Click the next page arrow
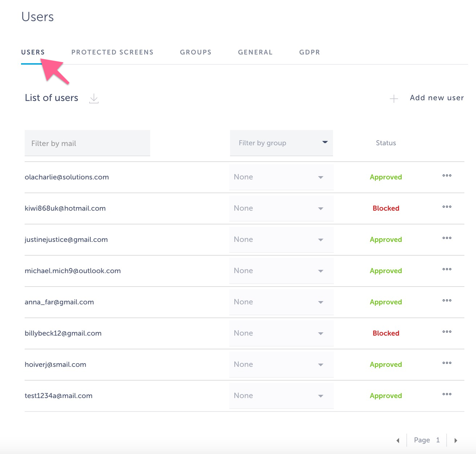The height and width of the screenshot is (454, 476). (456, 440)
